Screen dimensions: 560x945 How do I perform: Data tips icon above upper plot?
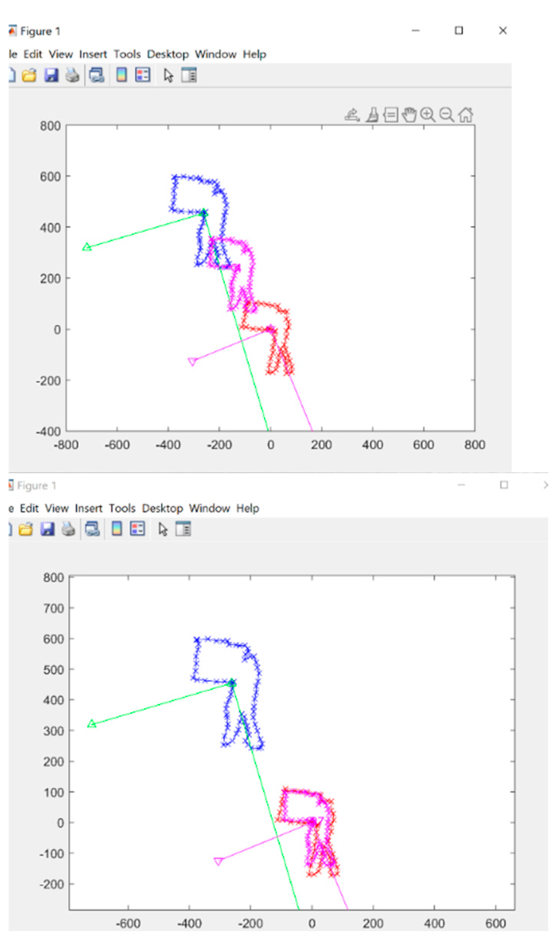coord(391,115)
